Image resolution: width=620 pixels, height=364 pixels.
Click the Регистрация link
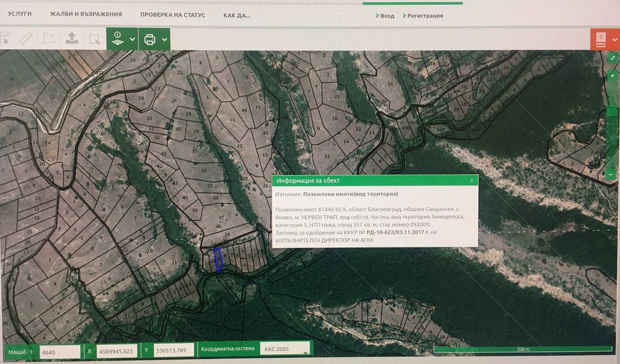pyautogui.click(x=423, y=16)
